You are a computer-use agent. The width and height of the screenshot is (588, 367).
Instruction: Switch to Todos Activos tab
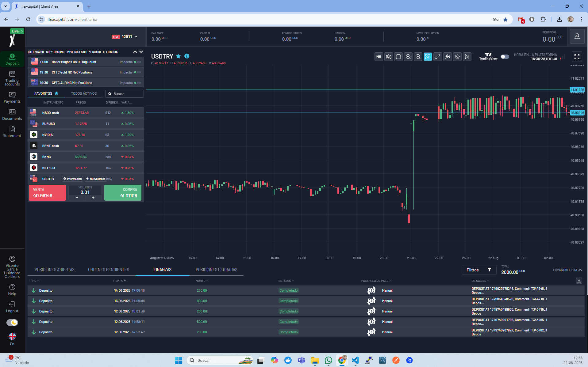pos(84,93)
